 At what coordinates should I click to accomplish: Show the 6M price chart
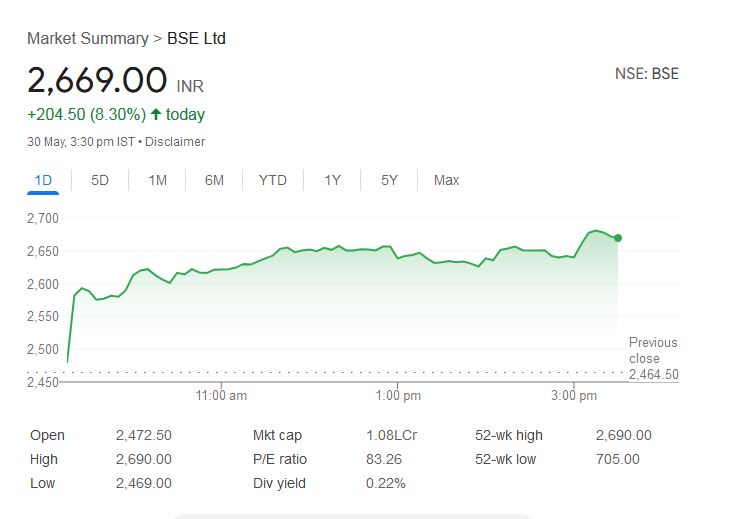(214, 180)
